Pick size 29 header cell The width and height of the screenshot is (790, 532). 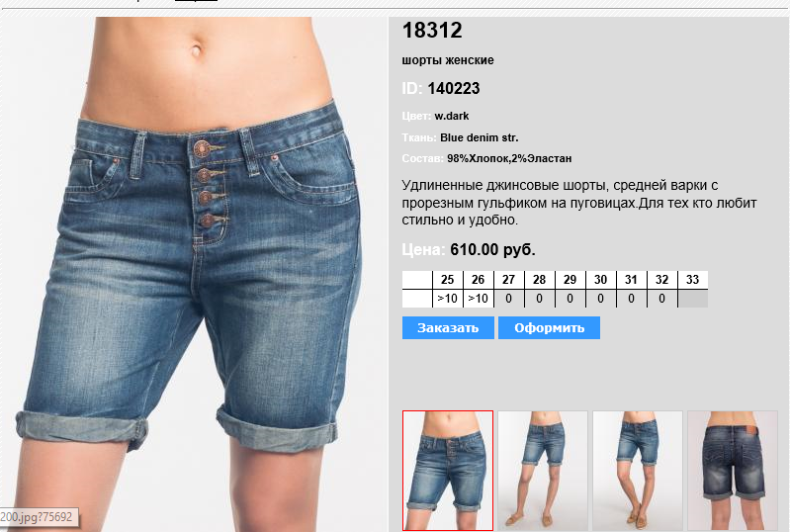click(x=570, y=280)
